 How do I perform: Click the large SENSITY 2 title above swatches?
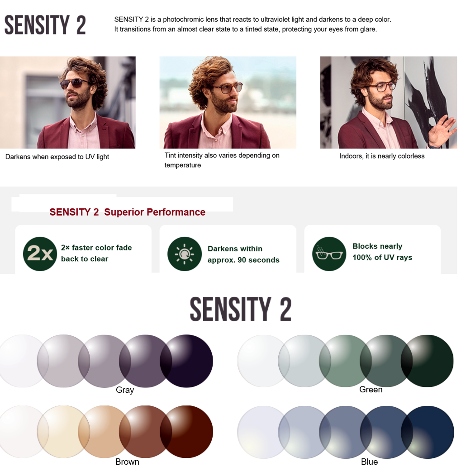241,309
